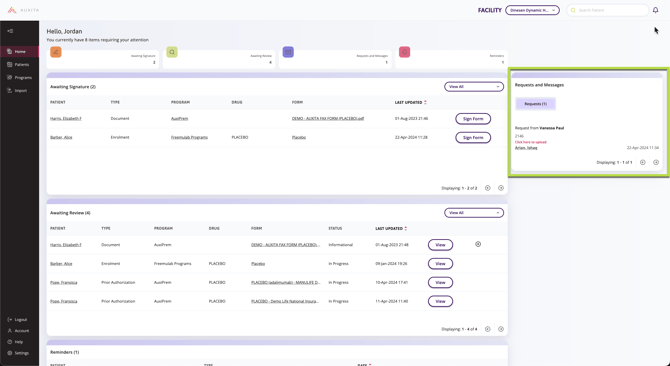670x366 pixels.
Task: Open the Patients section in the sidebar
Action: click(x=19, y=64)
